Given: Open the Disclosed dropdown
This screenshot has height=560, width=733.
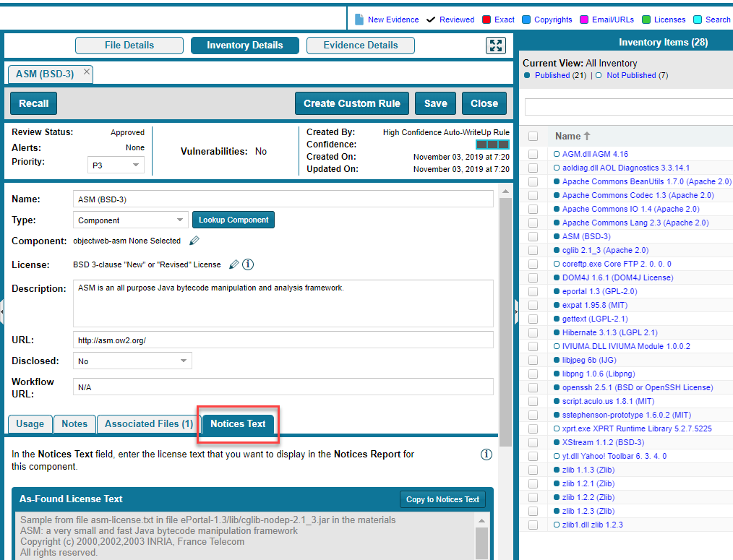Looking at the screenshot, I should (x=132, y=361).
